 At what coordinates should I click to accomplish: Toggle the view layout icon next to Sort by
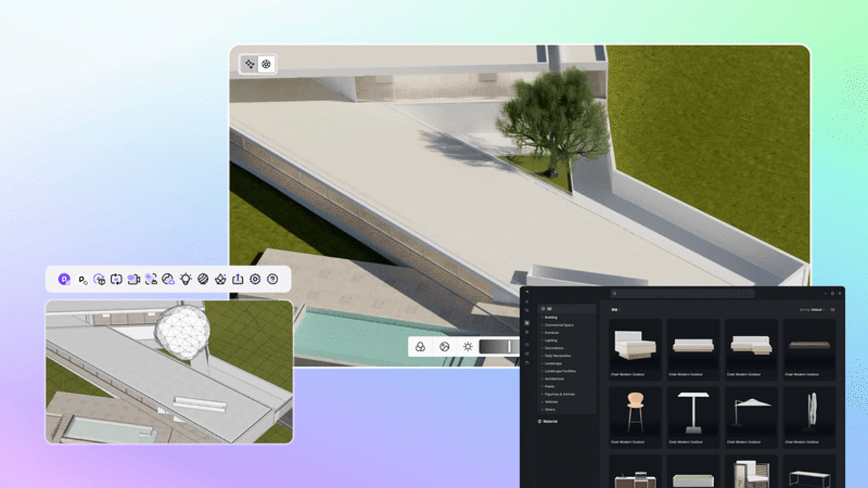[832, 310]
